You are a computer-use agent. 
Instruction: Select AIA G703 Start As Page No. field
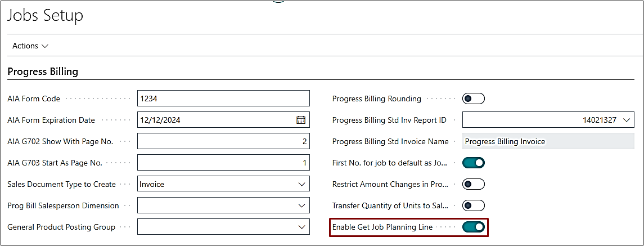pyautogui.click(x=223, y=163)
